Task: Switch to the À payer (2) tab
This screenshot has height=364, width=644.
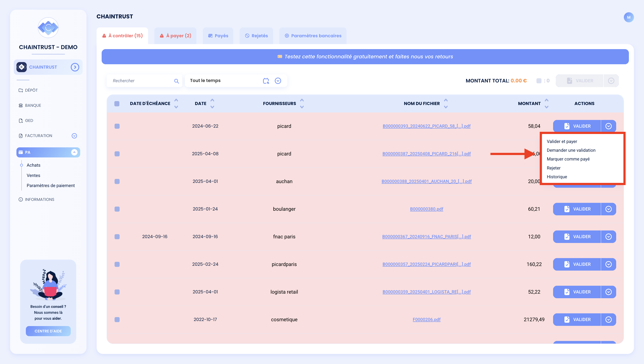Action: coord(175,36)
